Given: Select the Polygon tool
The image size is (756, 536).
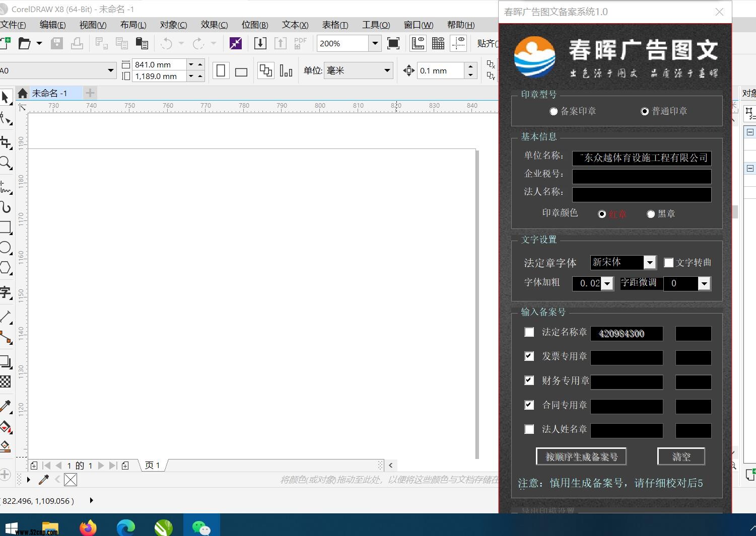Looking at the screenshot, I should pos(6,267).
